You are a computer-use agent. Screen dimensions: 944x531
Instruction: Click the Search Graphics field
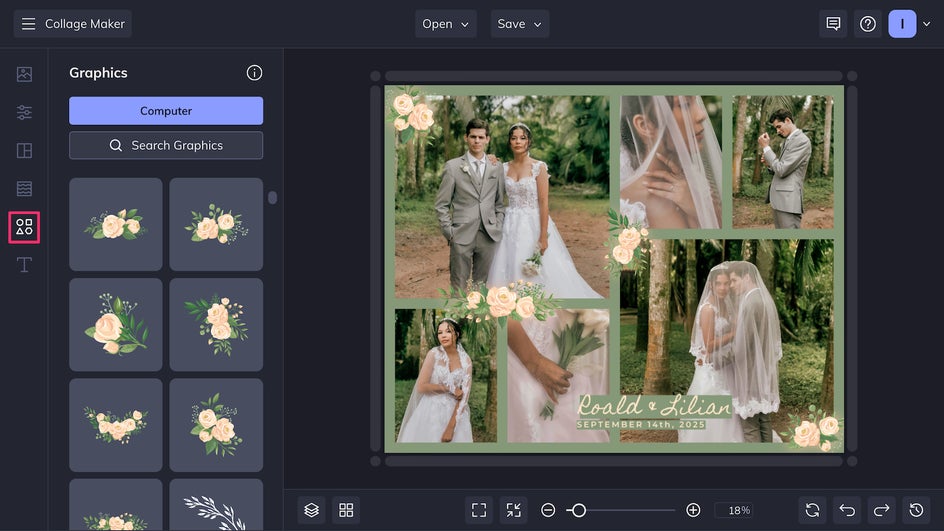166,145
